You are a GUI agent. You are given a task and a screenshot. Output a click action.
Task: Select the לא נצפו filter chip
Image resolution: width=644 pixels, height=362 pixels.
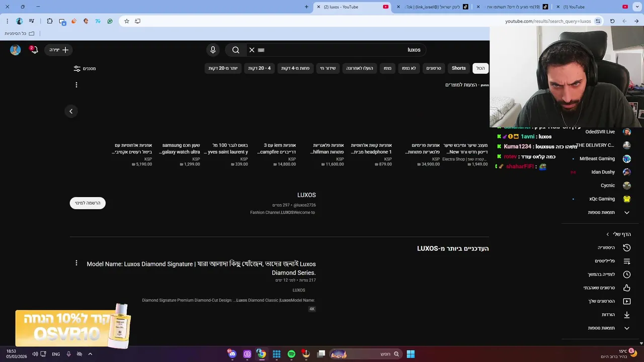tap(409, 68)
